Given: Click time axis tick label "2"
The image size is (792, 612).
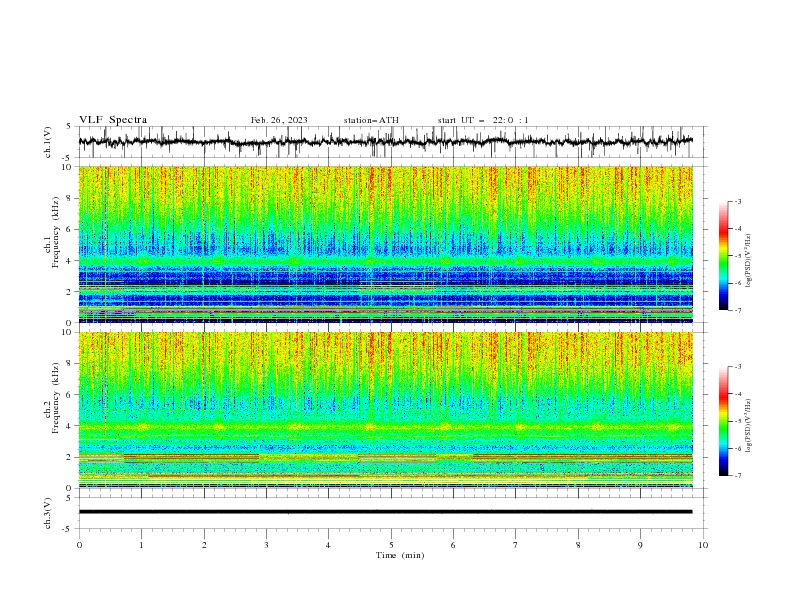Looking at the screenshot, I should point(204,545).
